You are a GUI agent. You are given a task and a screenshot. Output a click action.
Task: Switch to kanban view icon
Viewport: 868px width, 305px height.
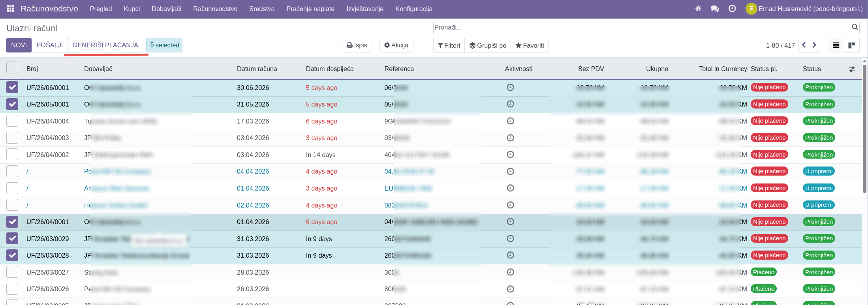(x=851, y=45)
